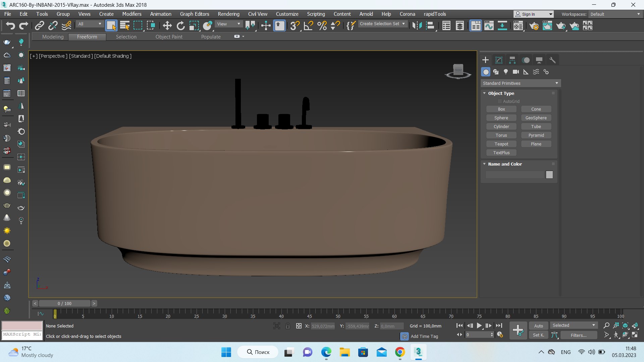644x362 pixels.
Task: Open Chrome from the Windows taskbar
Action: 399,352
